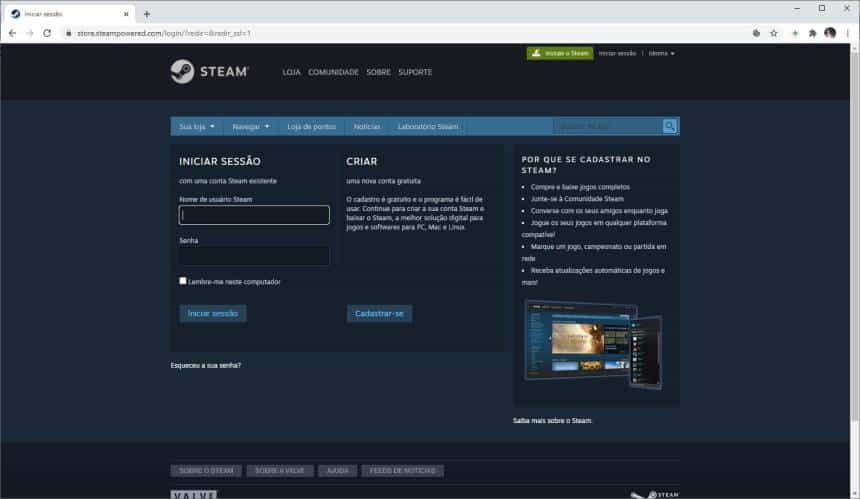The width and height of the screenshot is (860, 499).
Task: Click the site lock icon in address bar
Action: (69, 33)
